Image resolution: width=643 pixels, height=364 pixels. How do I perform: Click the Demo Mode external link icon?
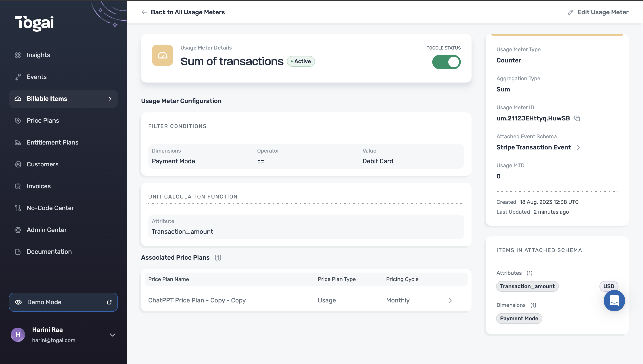(109, 302)
